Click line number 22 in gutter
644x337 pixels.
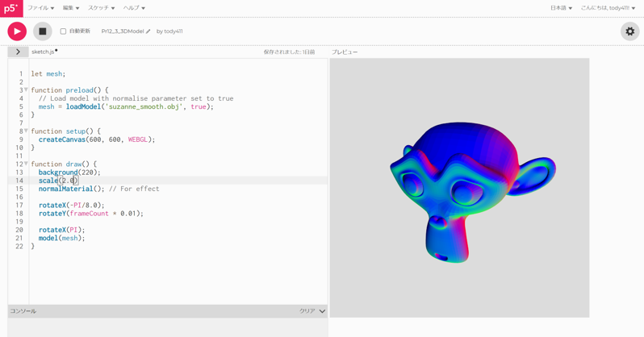point(19,246)
